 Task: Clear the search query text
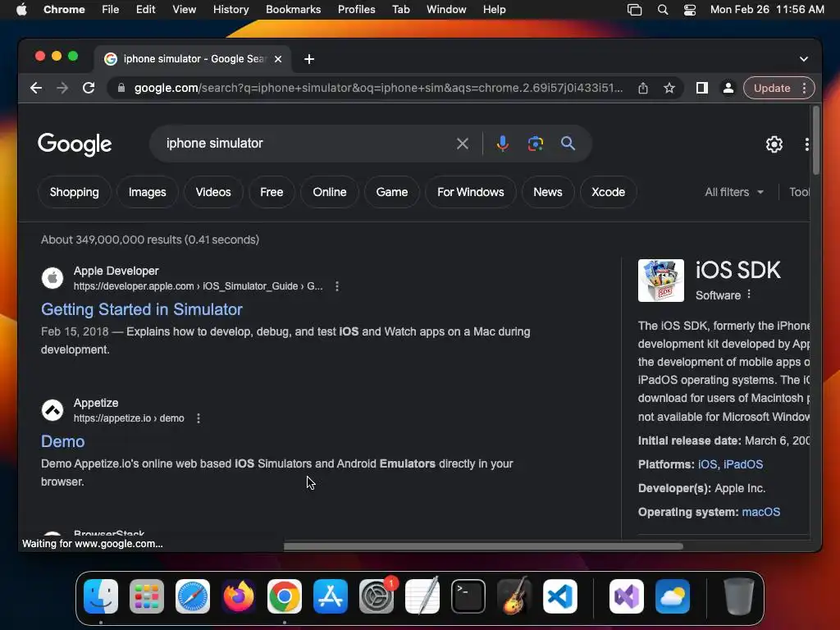pos(463,144)
